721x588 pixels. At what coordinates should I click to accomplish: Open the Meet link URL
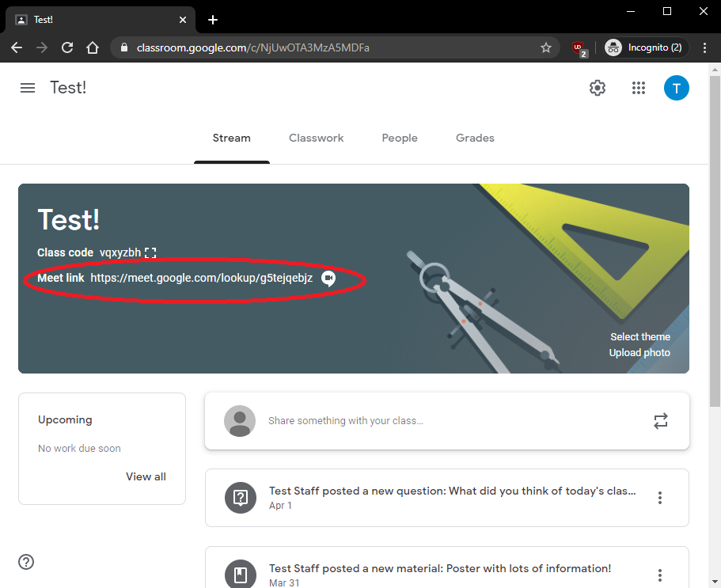pyautogui.click(x=201, y=278)
